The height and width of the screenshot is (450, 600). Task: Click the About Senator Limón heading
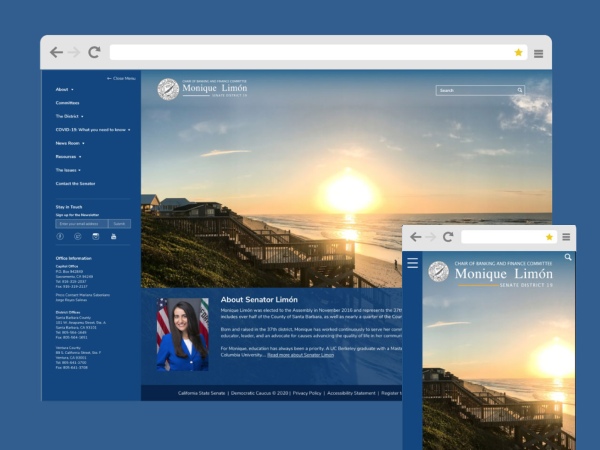click(x=259, y=300)
